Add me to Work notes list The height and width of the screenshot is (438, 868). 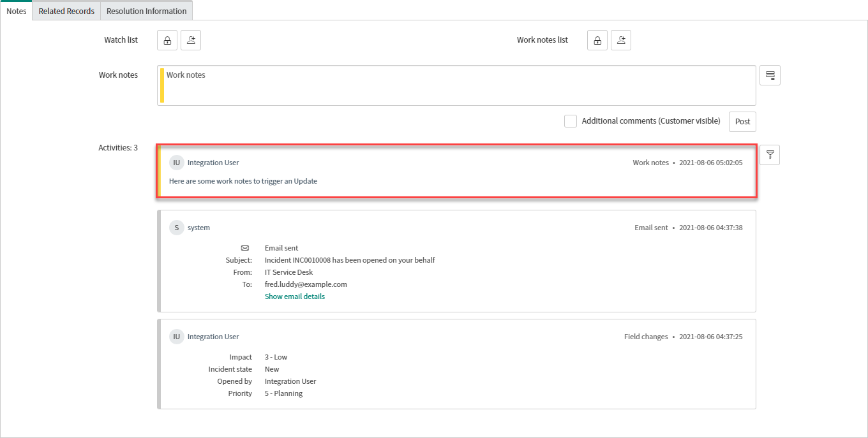pos(621,40)
